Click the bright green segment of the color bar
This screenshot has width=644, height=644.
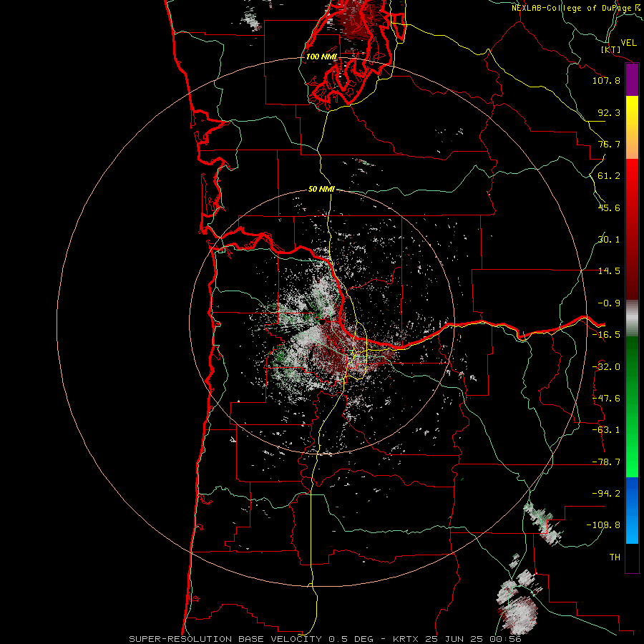tap(632, 406)
